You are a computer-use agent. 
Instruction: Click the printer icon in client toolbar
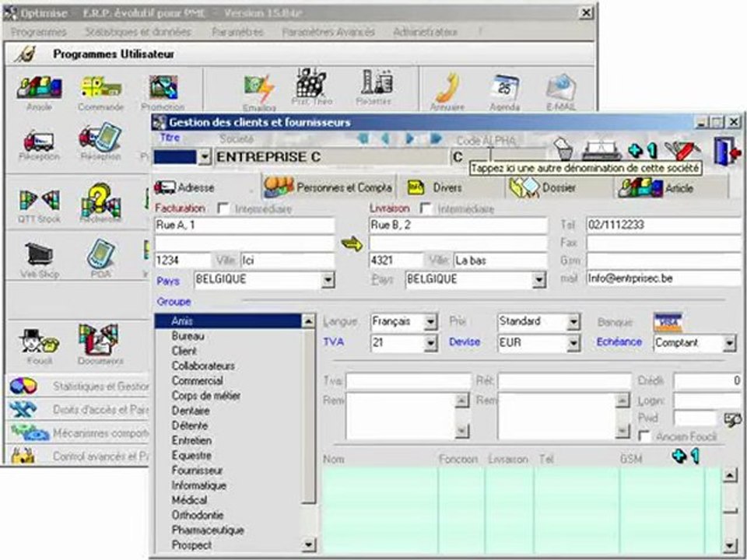click(x=601, y=149)
